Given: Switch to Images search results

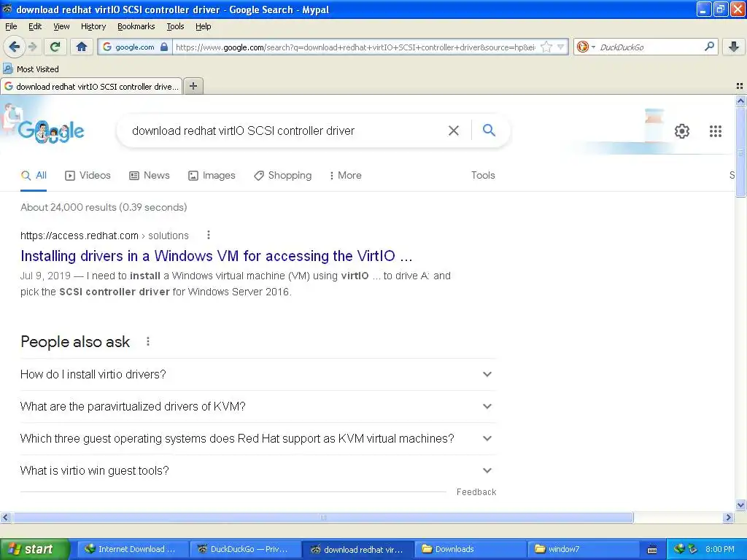Looking at the screenshot, I should pyautogui.click(x=212, y=175).
